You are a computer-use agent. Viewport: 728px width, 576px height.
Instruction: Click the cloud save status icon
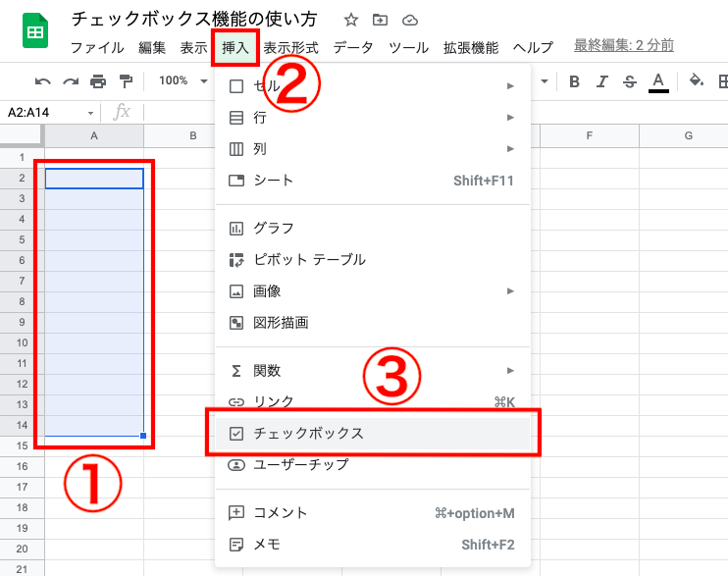[409, 20]
